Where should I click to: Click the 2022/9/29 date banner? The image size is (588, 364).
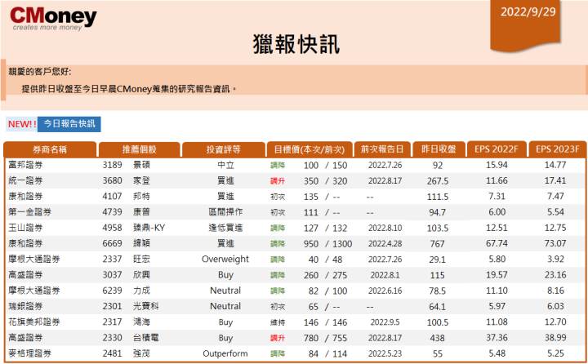pos(525,25)
